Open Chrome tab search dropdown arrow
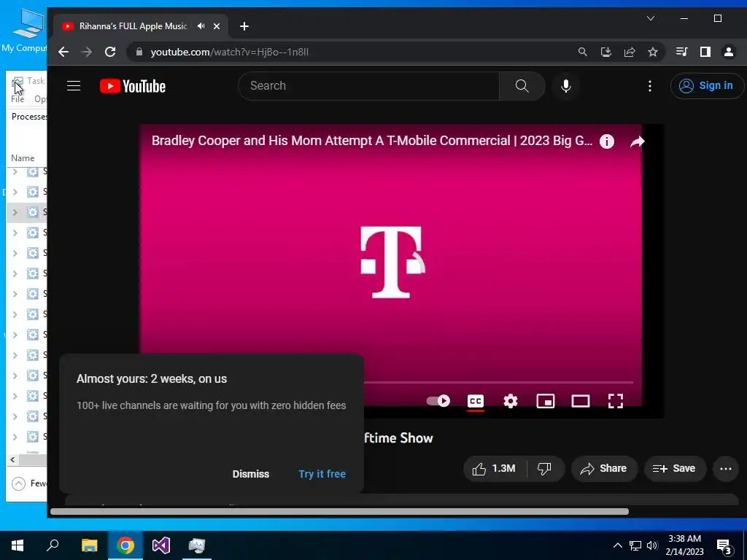This screenshot has width=747, height=560. point(650,18)
